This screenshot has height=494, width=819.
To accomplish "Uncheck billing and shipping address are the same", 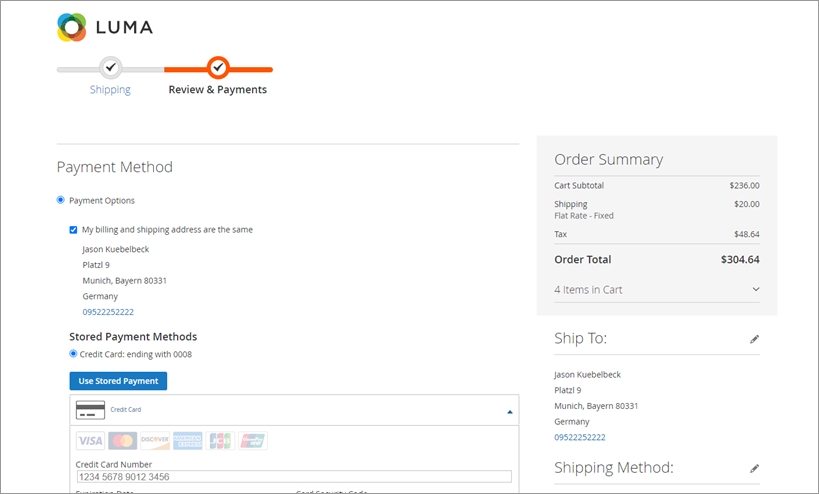I will [73, 229].
